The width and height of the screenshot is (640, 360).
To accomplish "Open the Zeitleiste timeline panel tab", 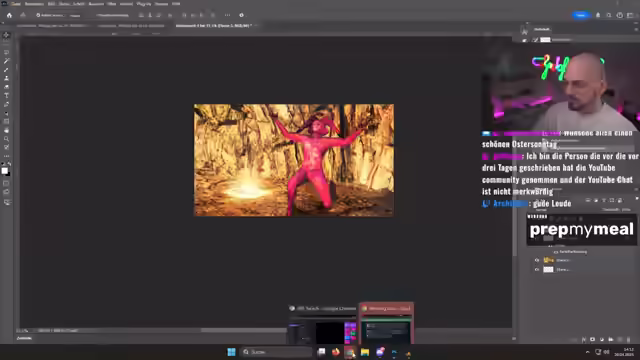I will coord(24,338).
